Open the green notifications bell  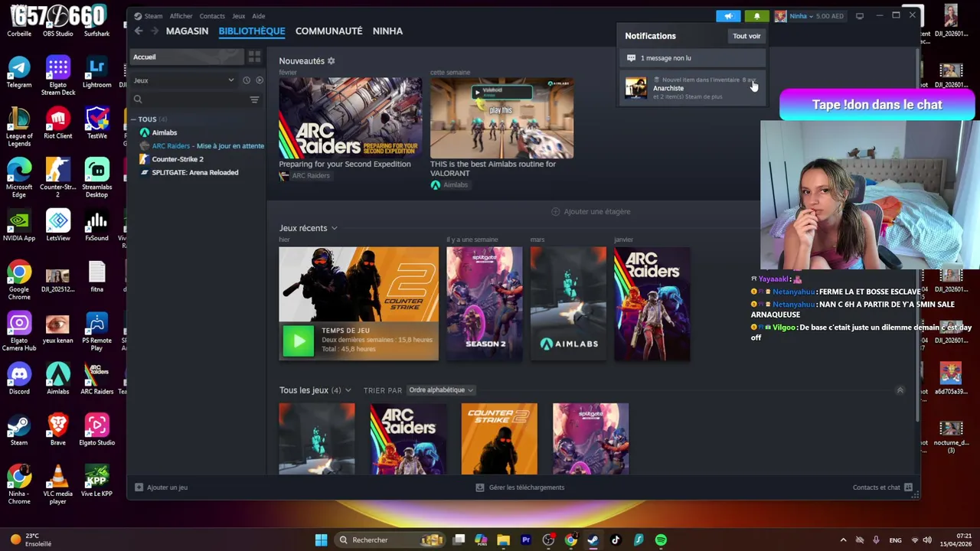point(756,16)
